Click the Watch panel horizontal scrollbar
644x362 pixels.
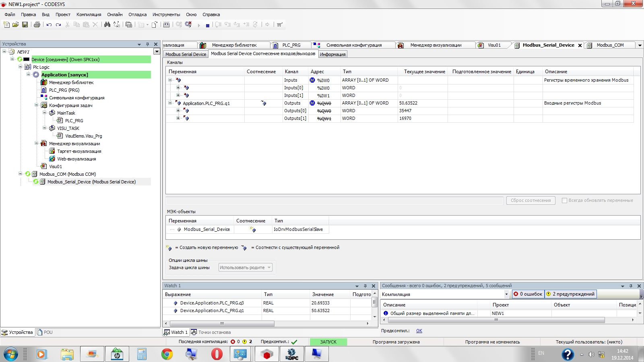point(222,323)
